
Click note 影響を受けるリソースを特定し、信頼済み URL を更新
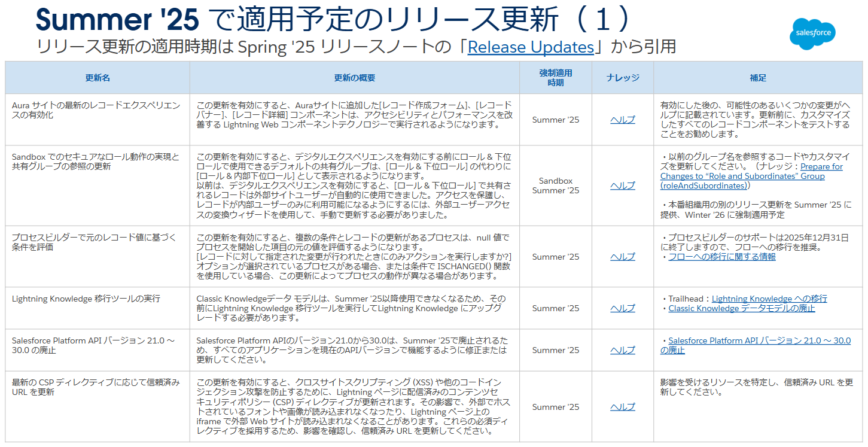(757, 387)
